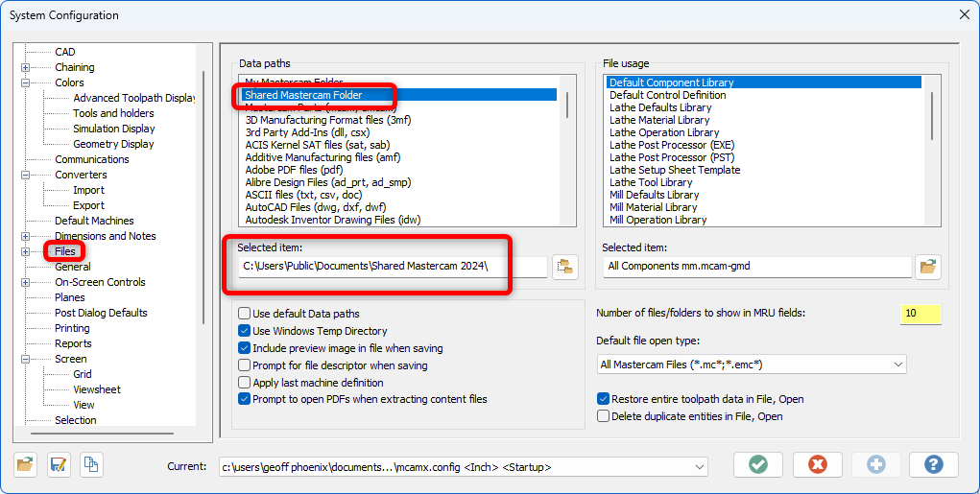The width and height of the screenshot is (980, 494).
Task: Select Viewsheet under Screen
Action: [x=97, y=389]
